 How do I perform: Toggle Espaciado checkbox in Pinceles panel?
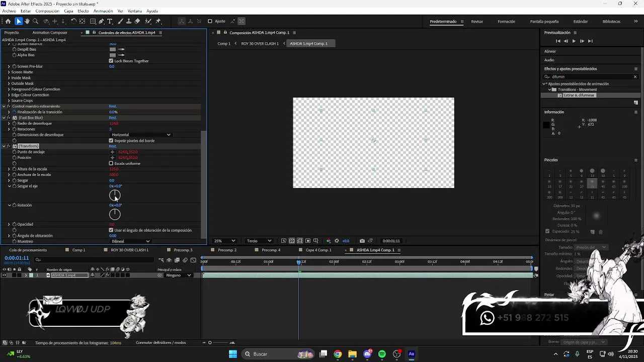pyautogui.click(x=547, y=231)
